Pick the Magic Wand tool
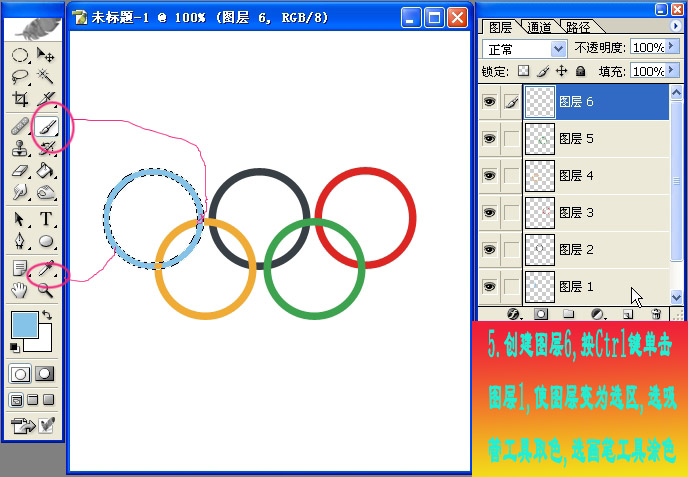The height and width of the screenshot is (477, 688). 46,77
